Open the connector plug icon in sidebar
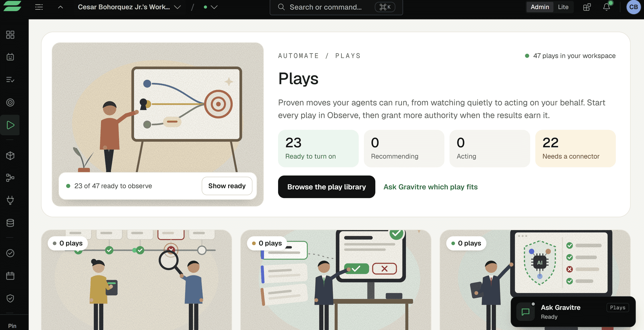The image size is (644, 330). 10,200
